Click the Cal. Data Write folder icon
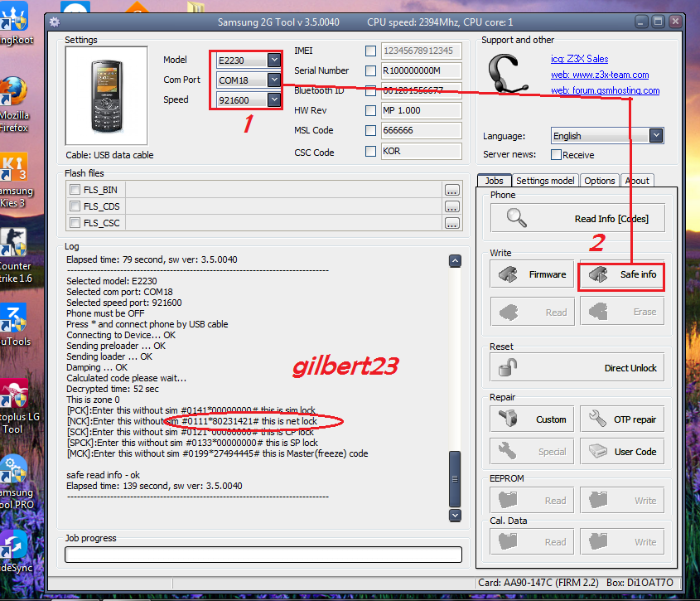 point(598,541)
